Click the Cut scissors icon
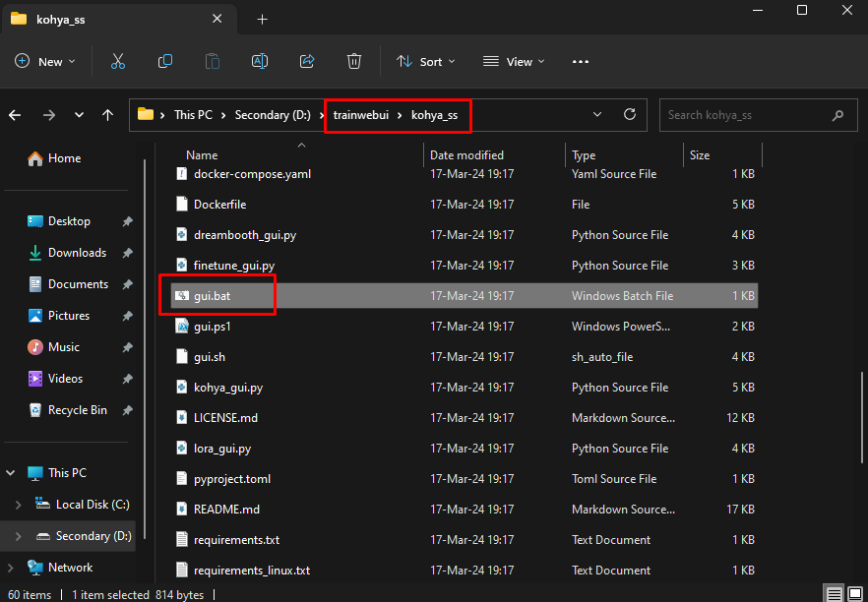Screen dimensions: 868x602 (x=118, y=61)
